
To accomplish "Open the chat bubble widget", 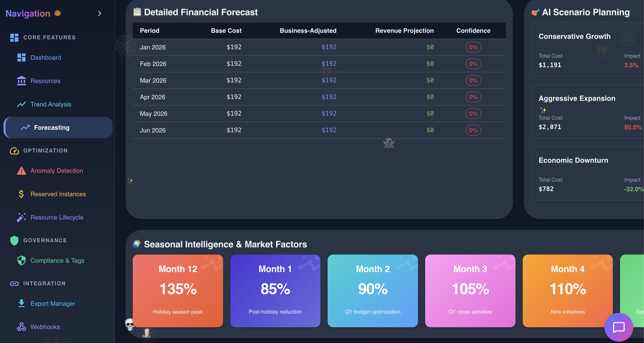I will pos(619,327).
